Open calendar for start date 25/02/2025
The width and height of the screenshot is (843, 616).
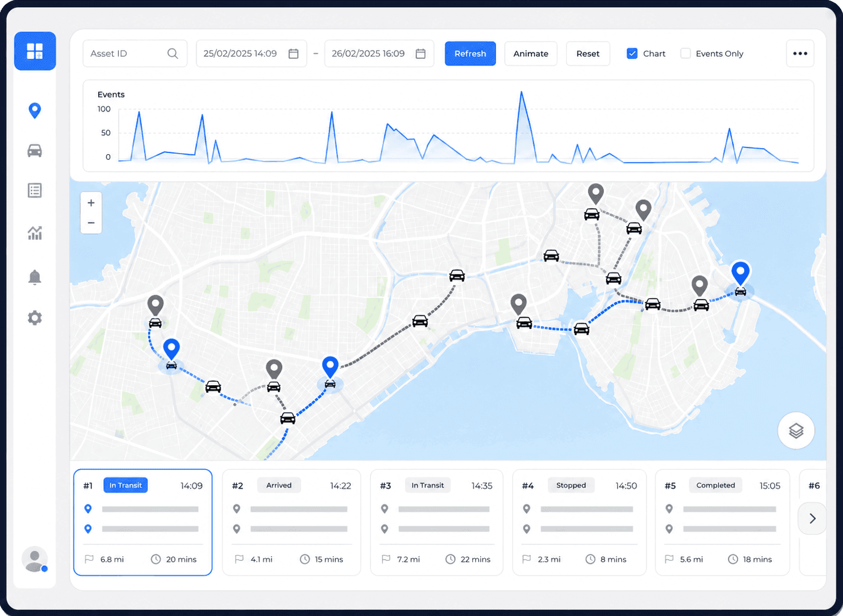(x=293, y=54)
